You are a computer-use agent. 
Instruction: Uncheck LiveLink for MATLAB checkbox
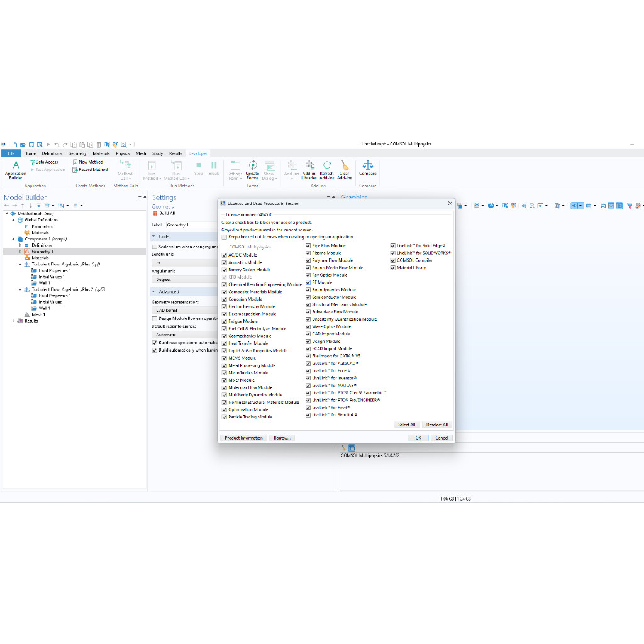coord(308,386)
